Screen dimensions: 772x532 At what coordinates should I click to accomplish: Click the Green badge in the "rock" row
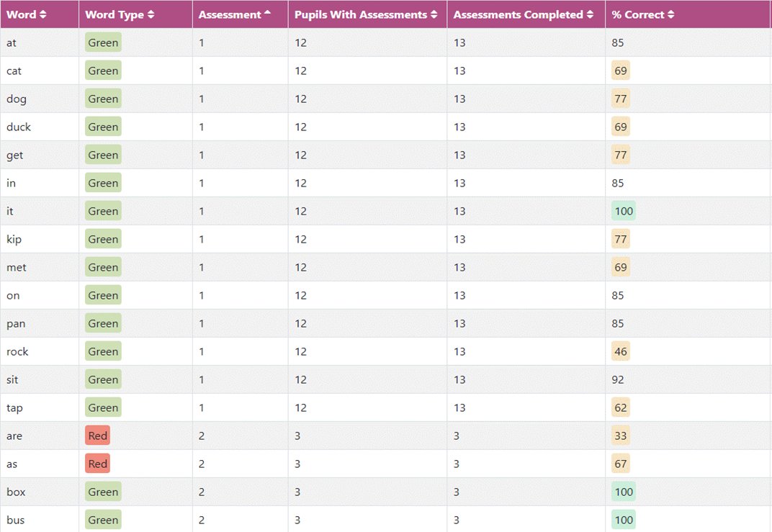pyautogui.click(x=104, y=351)
